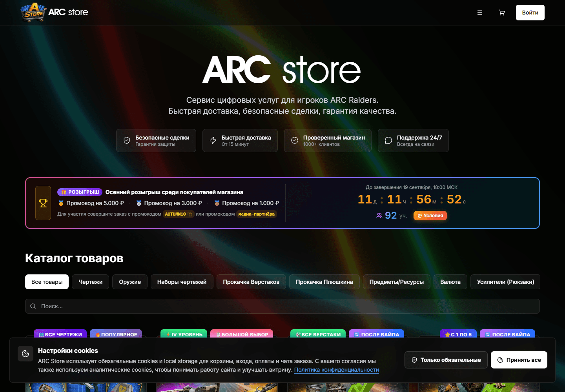Open the hamburger menu icon

tap(480, 13)
